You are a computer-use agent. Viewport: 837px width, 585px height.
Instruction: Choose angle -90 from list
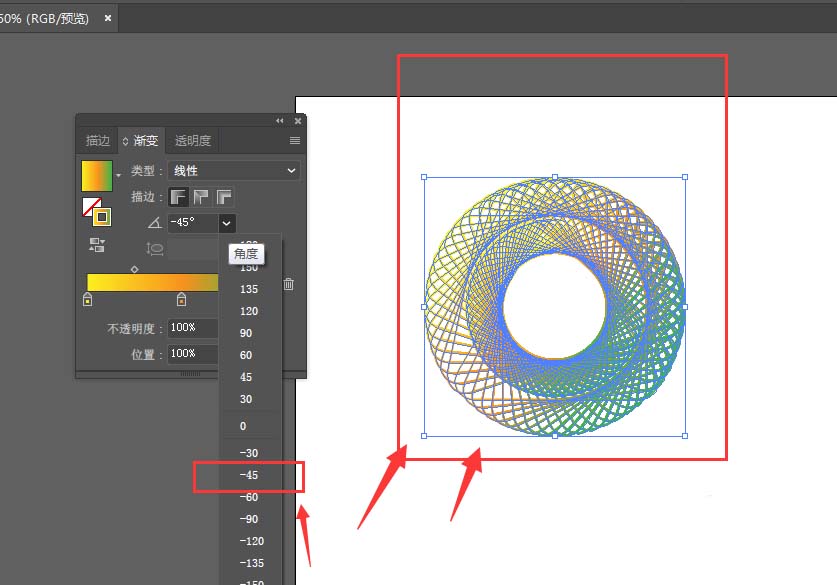tap(249, 519)
